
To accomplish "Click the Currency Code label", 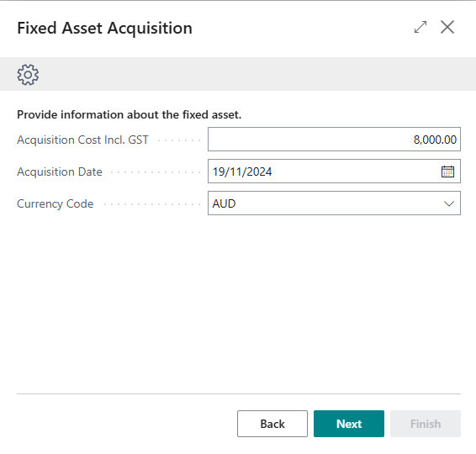I will (56, 203).
